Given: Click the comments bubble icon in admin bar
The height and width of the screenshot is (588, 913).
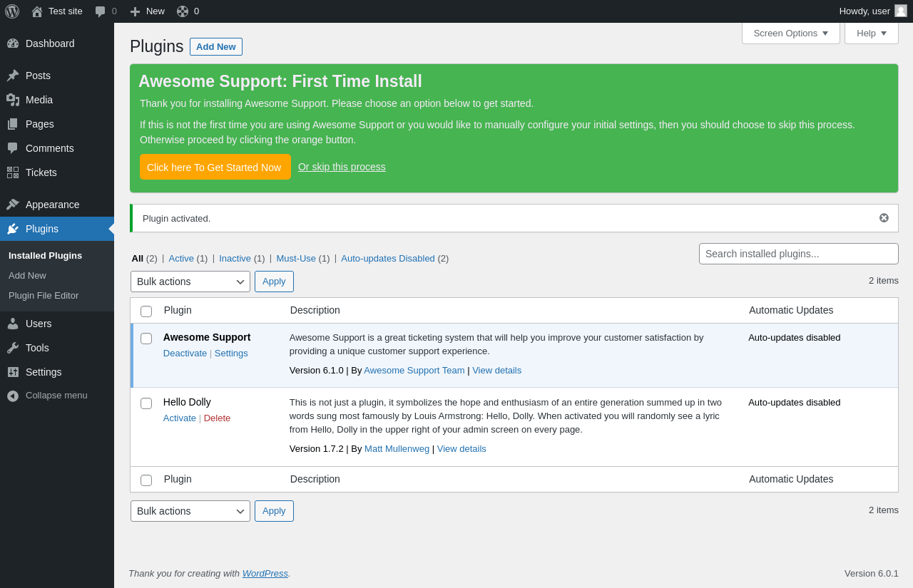Looking at the screenshot, I should (x=101, y=11).
